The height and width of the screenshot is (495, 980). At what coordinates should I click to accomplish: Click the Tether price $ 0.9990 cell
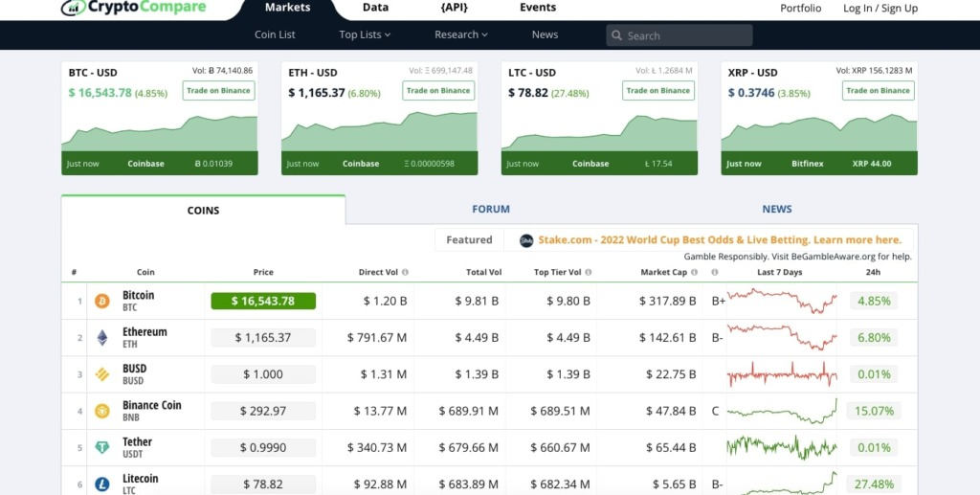pyautogui.click(x=263, y=447)
